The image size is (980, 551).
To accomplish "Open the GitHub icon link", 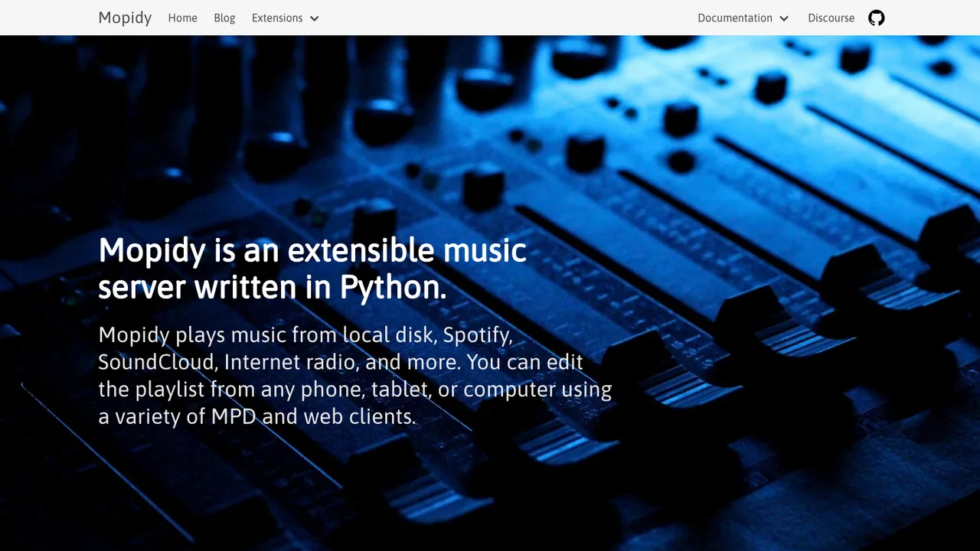I will click(877, 18).
